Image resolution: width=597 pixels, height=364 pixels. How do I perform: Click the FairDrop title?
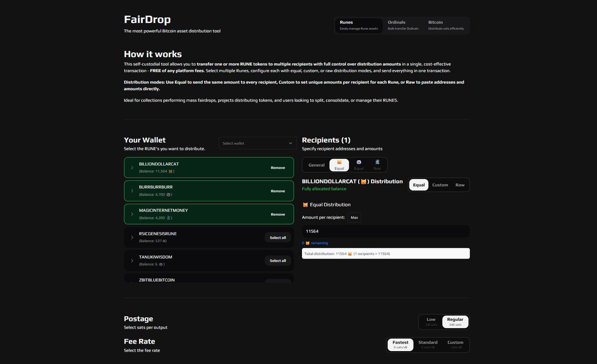click(147, 19)
